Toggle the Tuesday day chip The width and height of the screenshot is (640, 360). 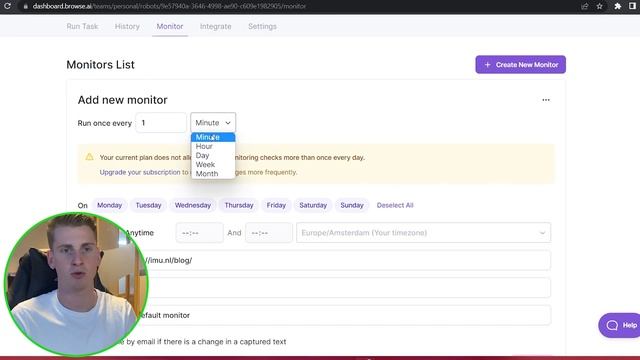[x=148, y=205]
